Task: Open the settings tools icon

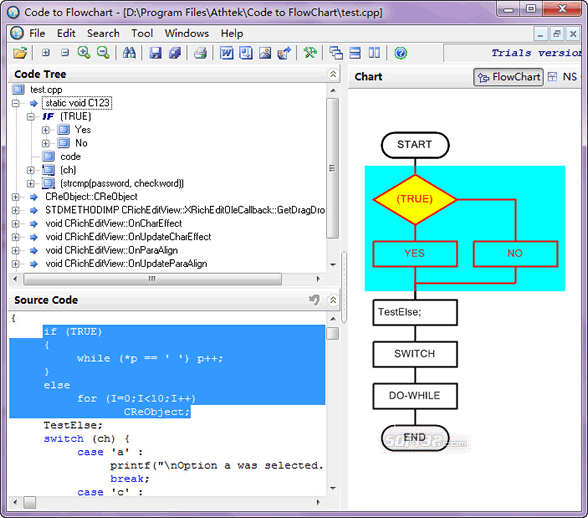Action: (310, 53)
